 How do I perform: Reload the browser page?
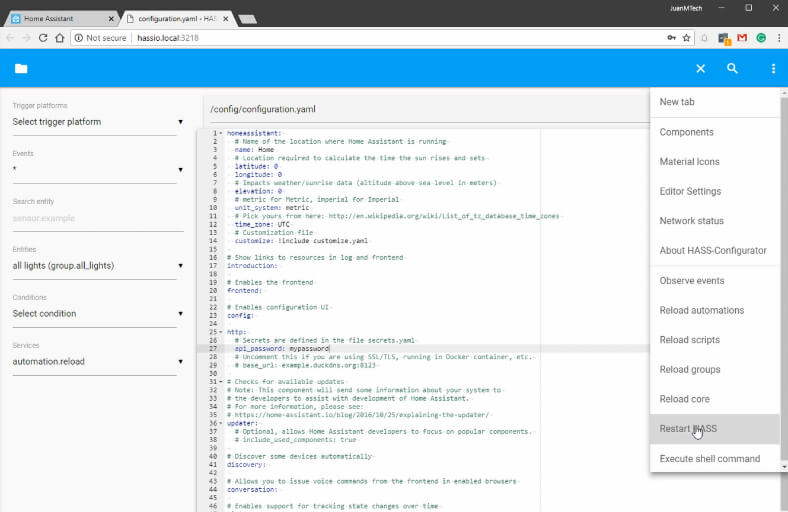43,38
